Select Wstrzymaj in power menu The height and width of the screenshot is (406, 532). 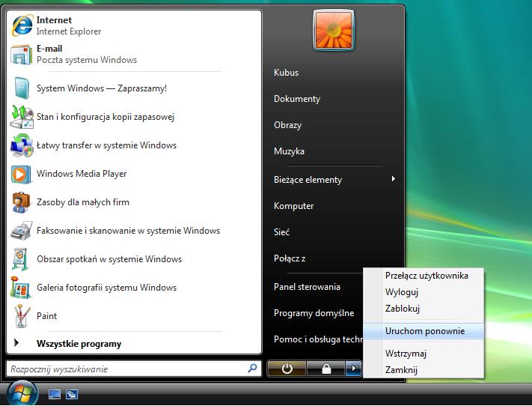406,354
